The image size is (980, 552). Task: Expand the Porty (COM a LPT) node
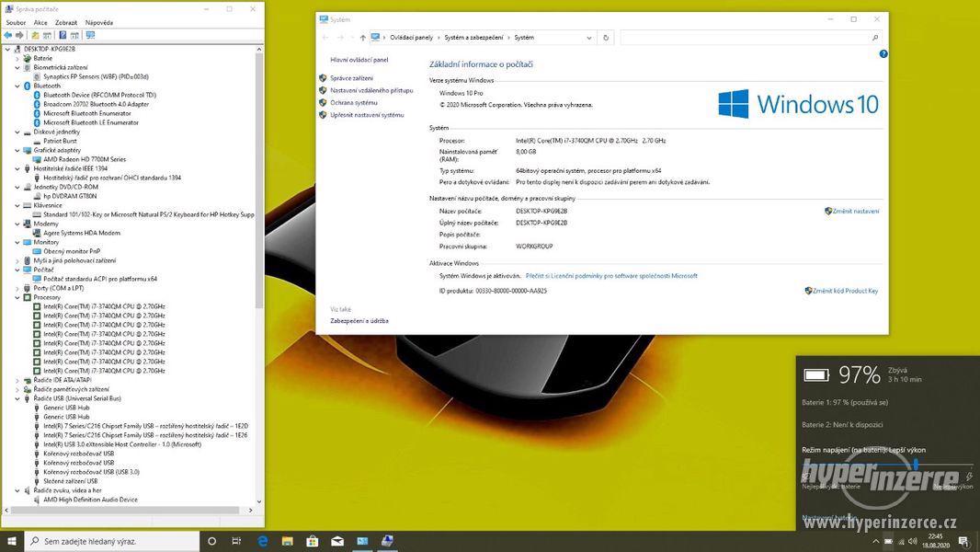[x=17, y=288]
